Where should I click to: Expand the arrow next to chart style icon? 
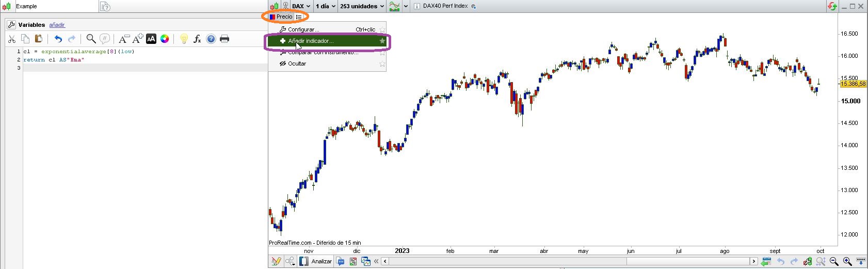[x=406, y=6]
